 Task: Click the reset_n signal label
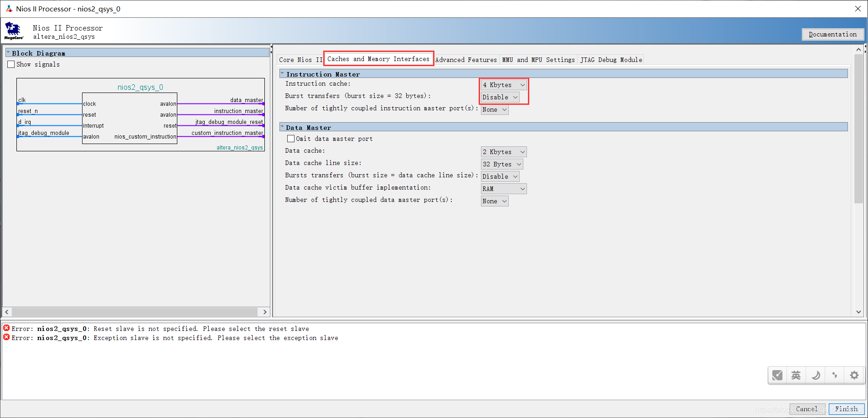pos(28,111)
